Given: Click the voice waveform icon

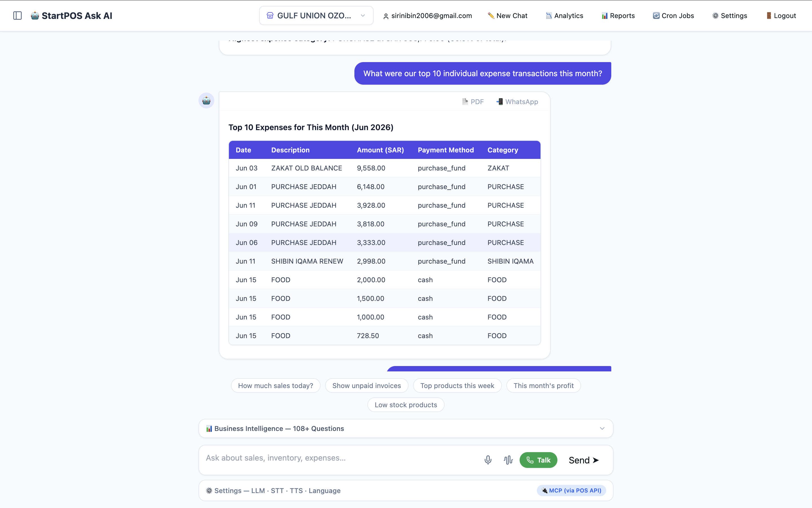Looking at the screenshot, I should click(x=508, y=460).
